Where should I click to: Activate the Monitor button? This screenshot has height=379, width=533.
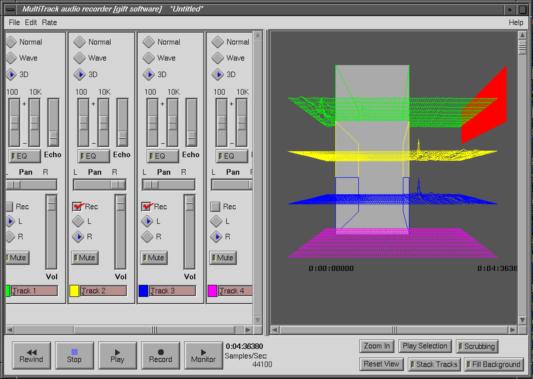pos(203,356)
